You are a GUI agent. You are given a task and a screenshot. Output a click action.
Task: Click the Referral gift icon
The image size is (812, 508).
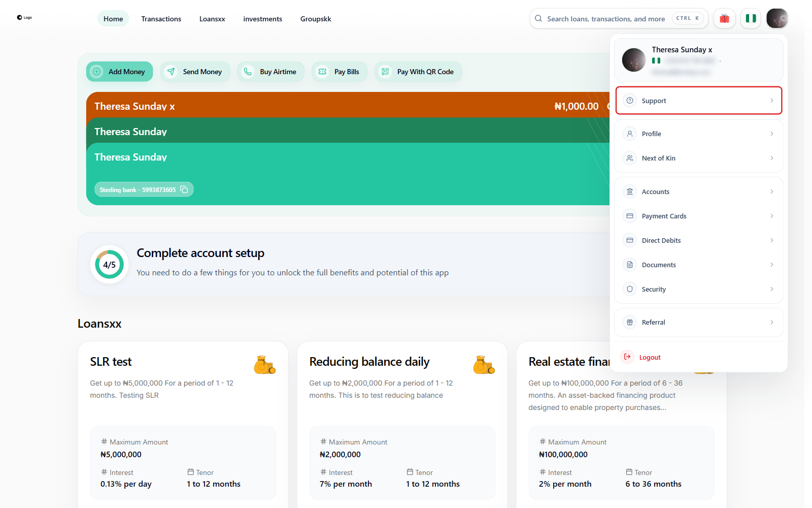point(630,322)
